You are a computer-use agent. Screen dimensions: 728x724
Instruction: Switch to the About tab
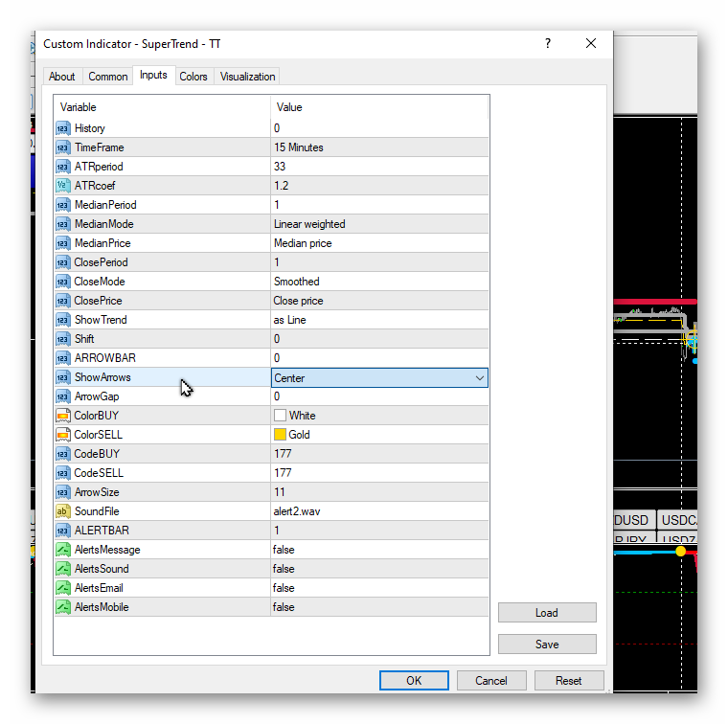tap(61, 77)
